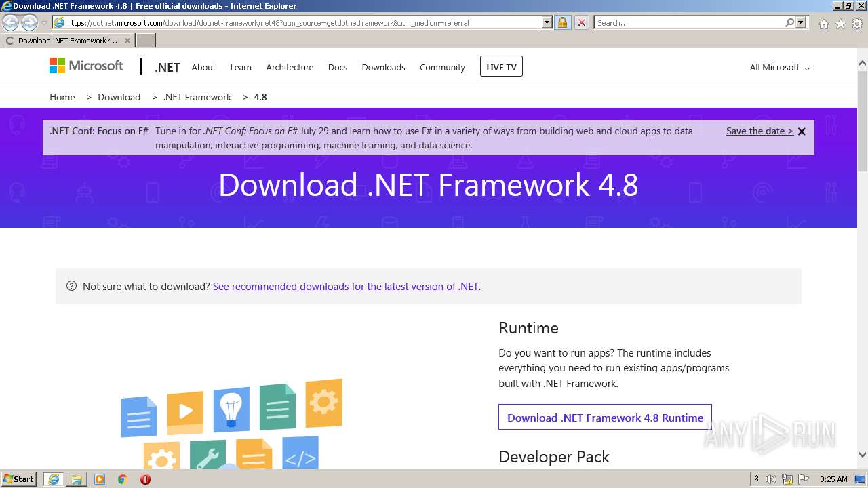Click the Runtime heading text

tap(528, 328)
